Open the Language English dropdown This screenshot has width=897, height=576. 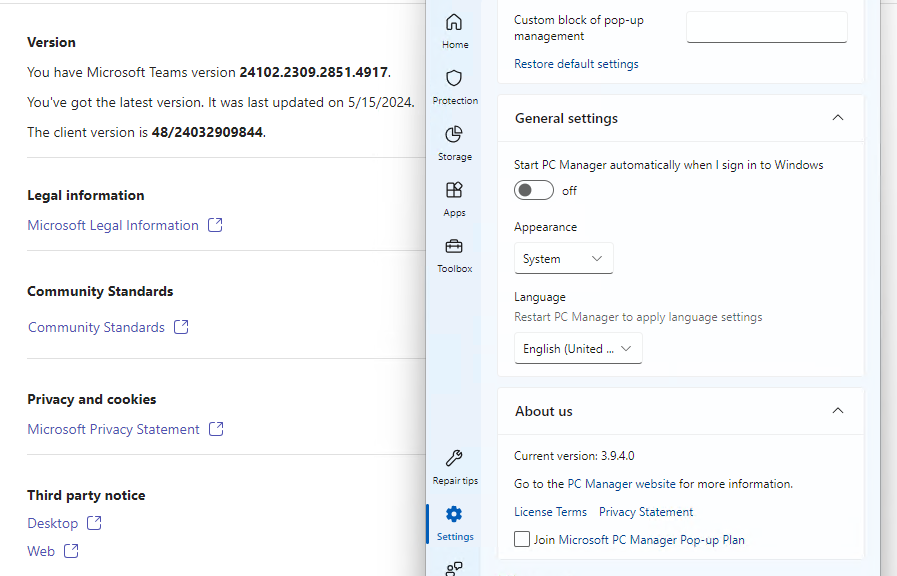578,348
